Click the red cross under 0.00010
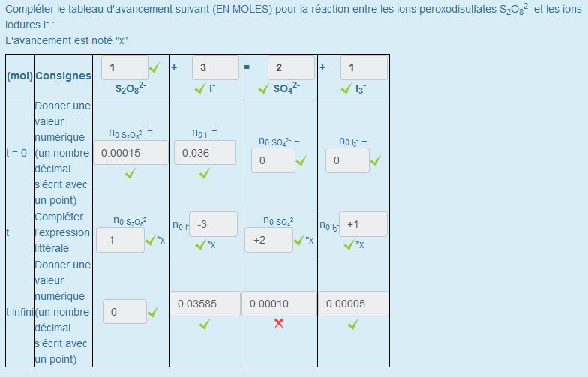This screenshot has height=377, width=588. [x=278, y=323]
